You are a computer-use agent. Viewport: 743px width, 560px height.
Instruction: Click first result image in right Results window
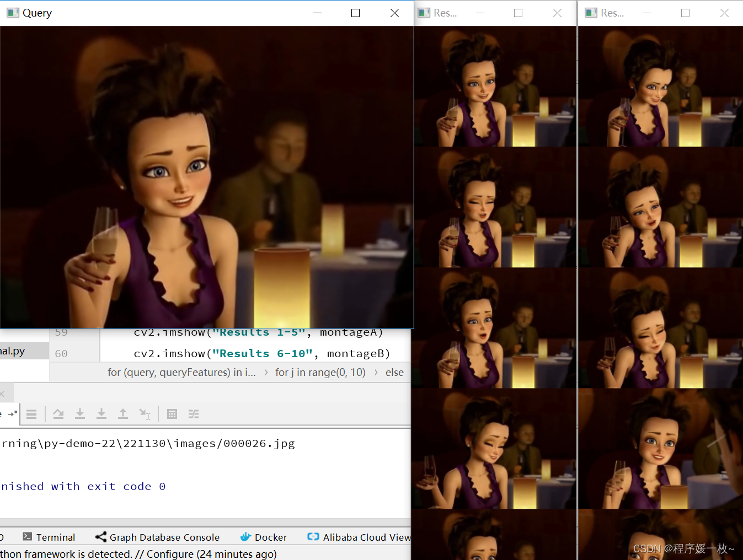coord(660,87)
